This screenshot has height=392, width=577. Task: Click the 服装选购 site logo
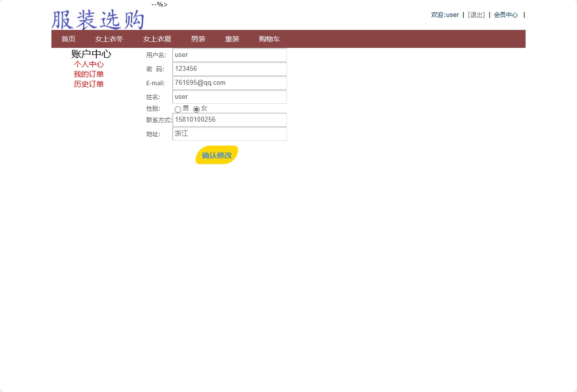(x=96, y=19)
